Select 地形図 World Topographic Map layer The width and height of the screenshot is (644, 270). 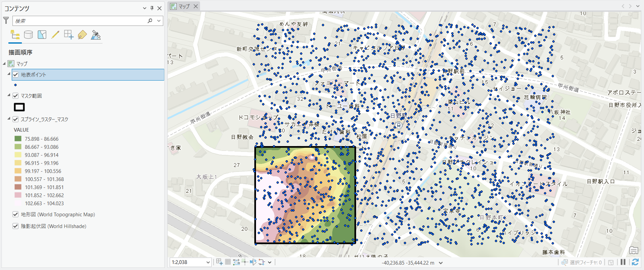click(58, 214)
